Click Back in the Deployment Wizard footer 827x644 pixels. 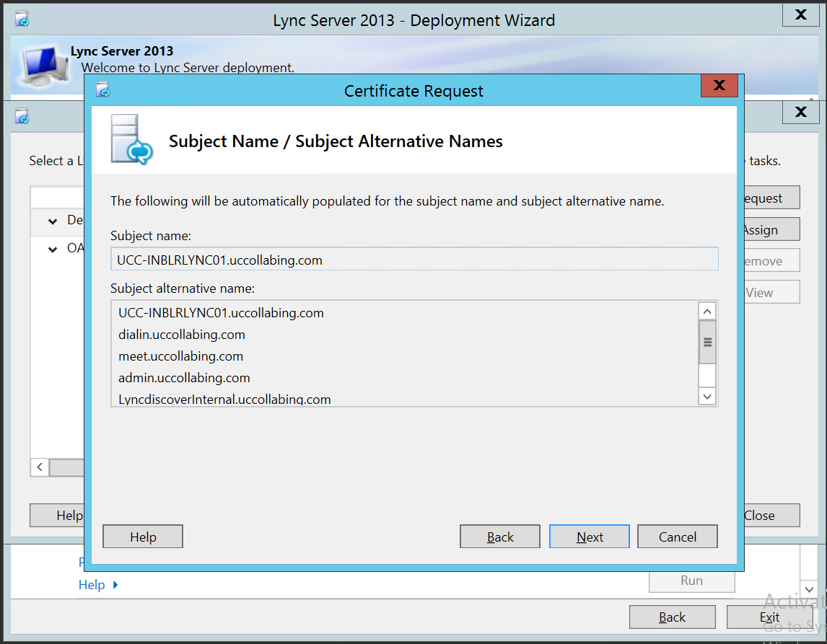[672, 617]
